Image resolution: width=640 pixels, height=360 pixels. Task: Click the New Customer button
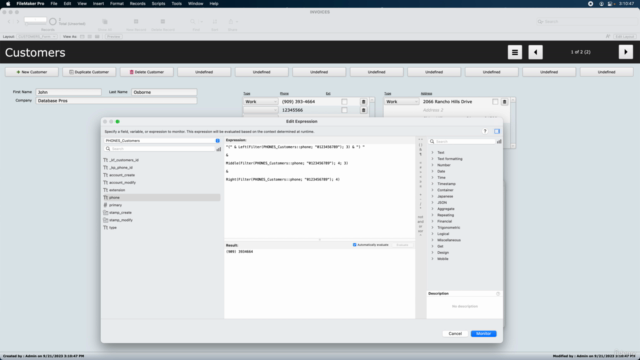coord(32,72)
